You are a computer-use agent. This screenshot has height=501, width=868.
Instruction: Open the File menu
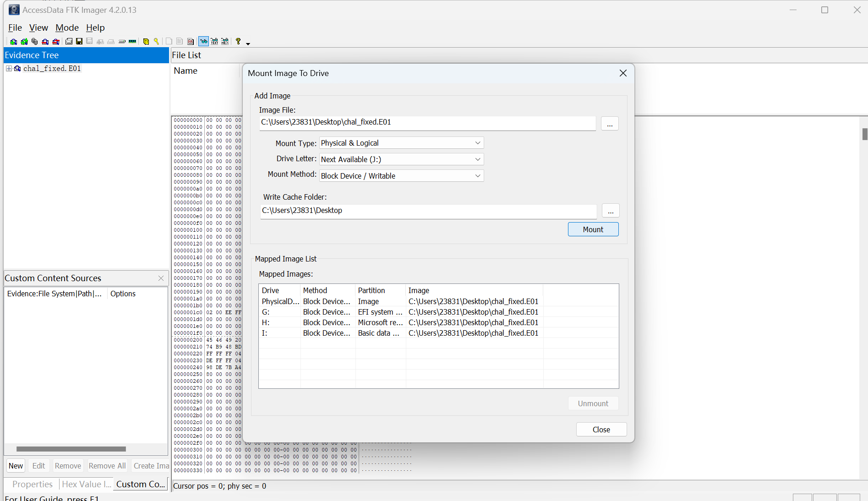(x=15, y=27)
